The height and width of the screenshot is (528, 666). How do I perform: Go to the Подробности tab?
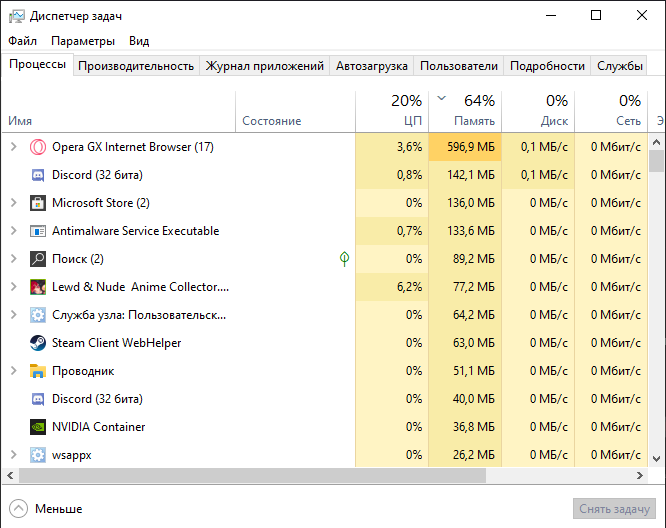coord(547,66)
